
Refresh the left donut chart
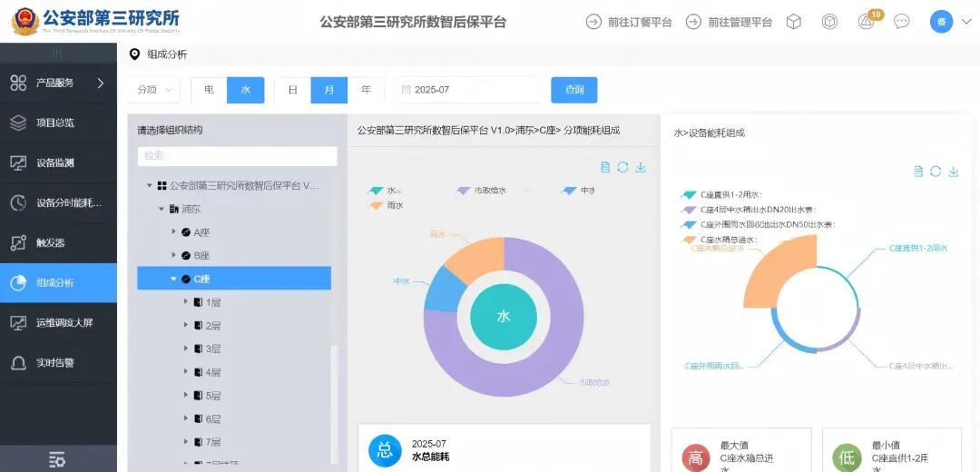[622, 167]
